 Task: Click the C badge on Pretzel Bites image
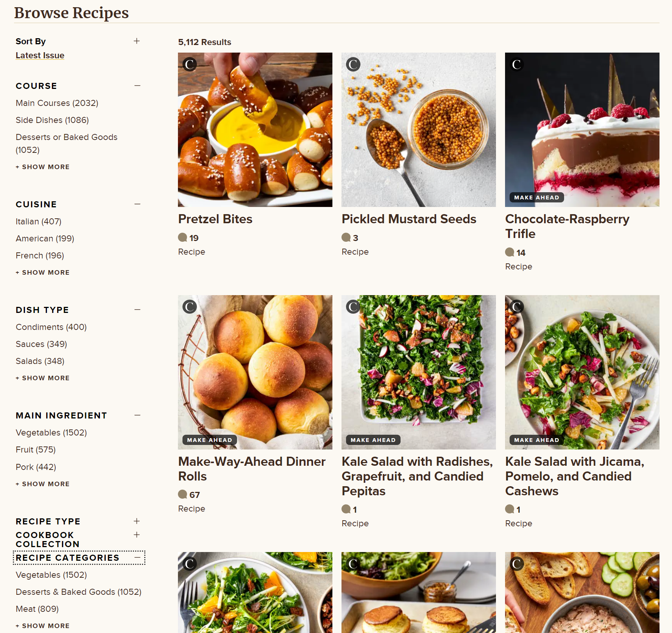pos(190,64)
